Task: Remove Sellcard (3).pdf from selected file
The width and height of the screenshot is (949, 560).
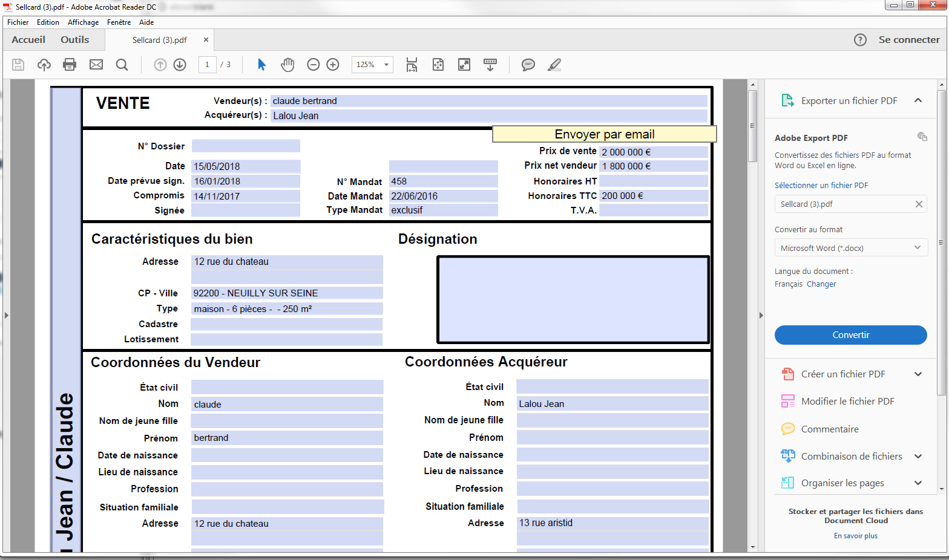Action: tap(918, 204)
